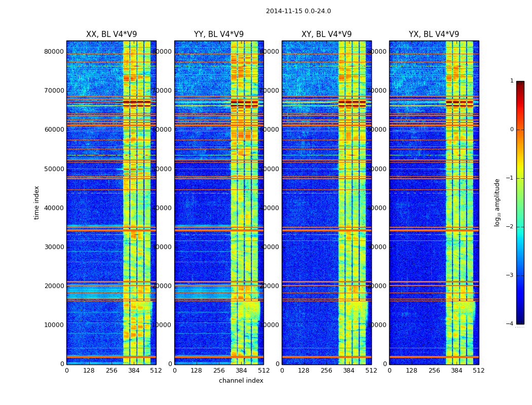
Task: Click the XX, BL V4*V9 subplot title
Action: (111, 34)
